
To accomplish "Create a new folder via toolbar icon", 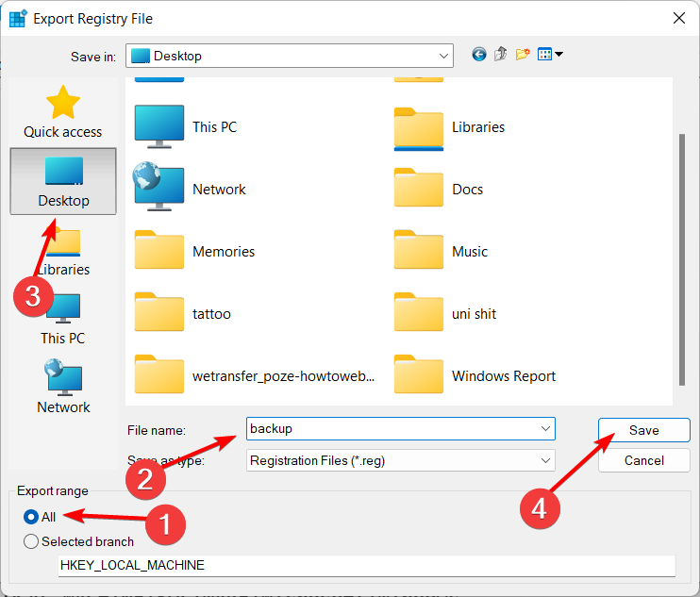I will (523, 55).
